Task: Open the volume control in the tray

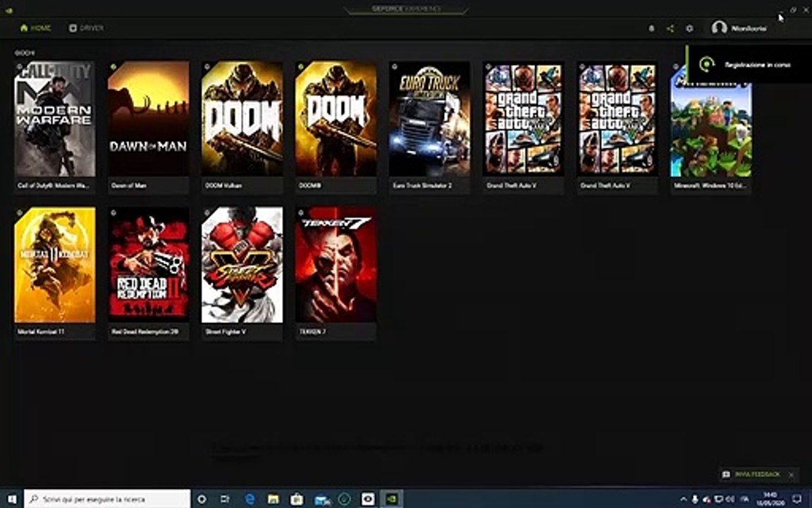Action: (x=730, y=500)
